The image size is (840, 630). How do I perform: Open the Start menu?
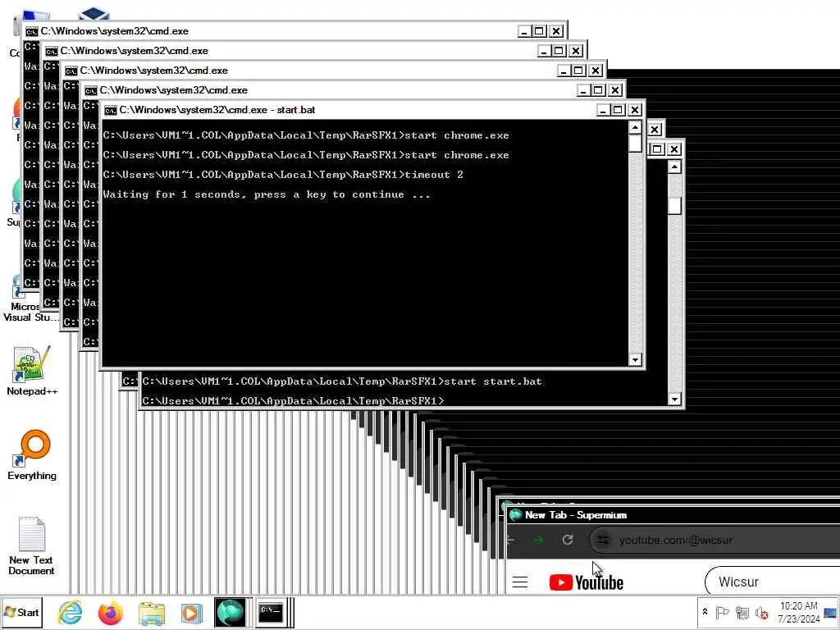(x=21, y=612)
